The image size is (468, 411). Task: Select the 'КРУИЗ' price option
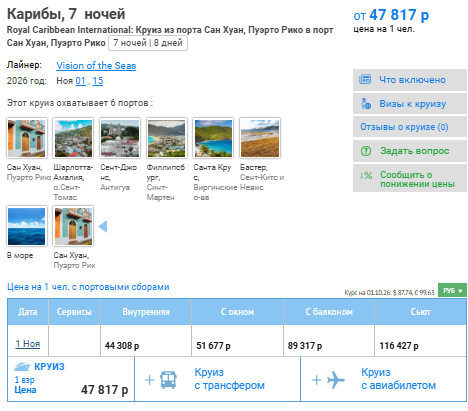(x=71, y=379)
